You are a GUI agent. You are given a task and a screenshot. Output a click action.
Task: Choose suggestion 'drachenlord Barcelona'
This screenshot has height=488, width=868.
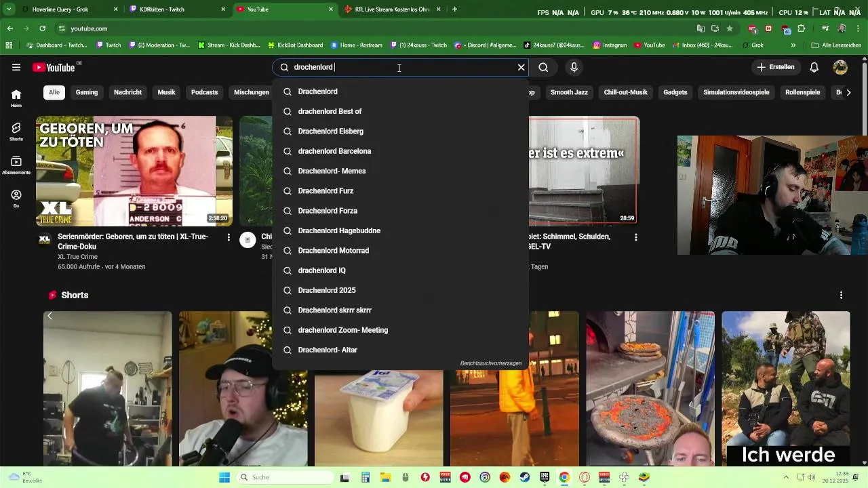tap(400, 151)
